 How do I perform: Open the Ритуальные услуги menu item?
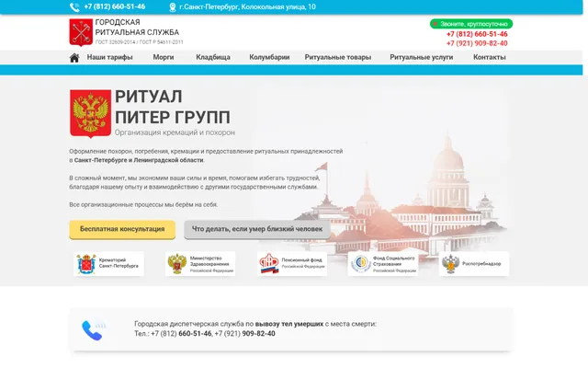421,57
